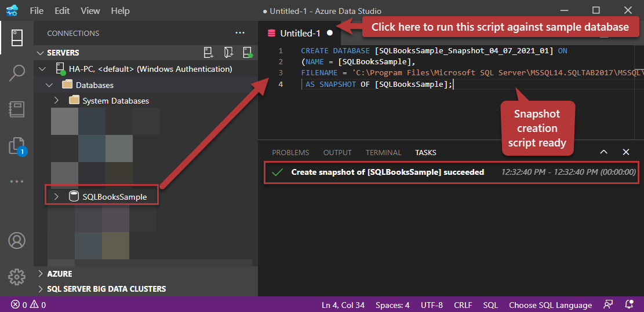Click Spaces: 4 indentation setting
The height and width of the screenshot is (312, 644).
point(392,305)
